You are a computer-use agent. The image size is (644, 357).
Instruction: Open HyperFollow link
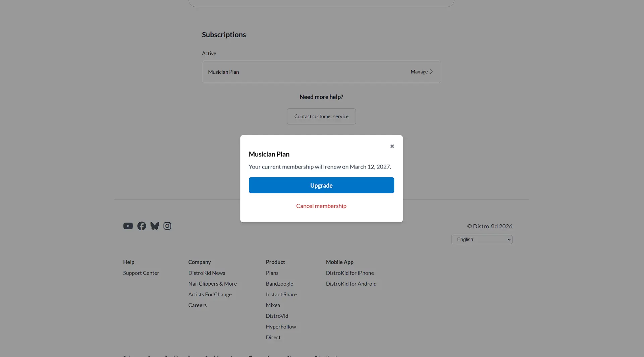(x=281, y=326)
